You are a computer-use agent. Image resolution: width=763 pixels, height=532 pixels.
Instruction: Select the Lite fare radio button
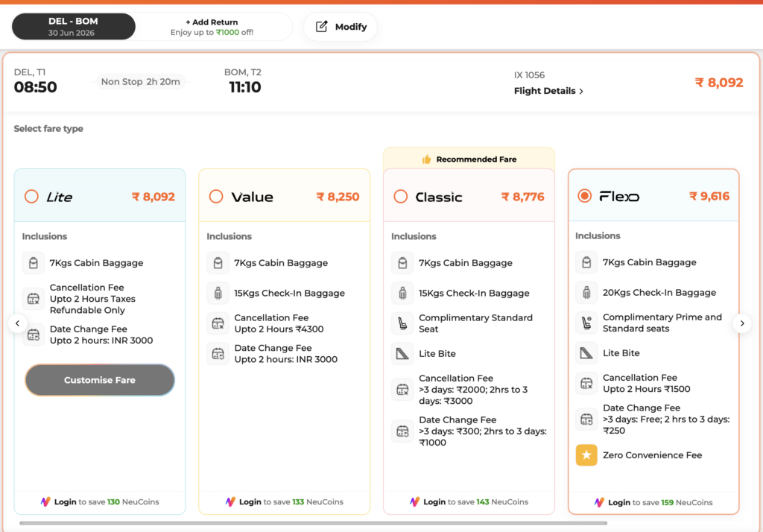[31, 197]
